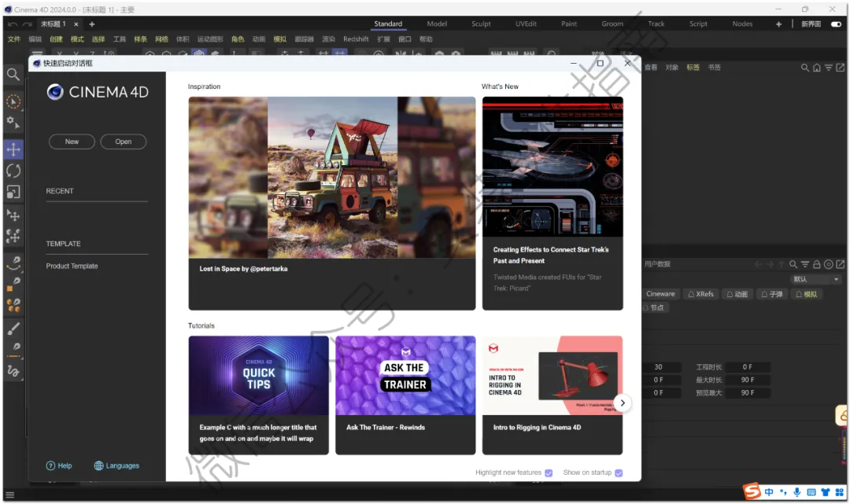The height and width of the screenshot is (504, 850).
Task: Select the orange cloner scatter tool
Action: click(13, 305)
